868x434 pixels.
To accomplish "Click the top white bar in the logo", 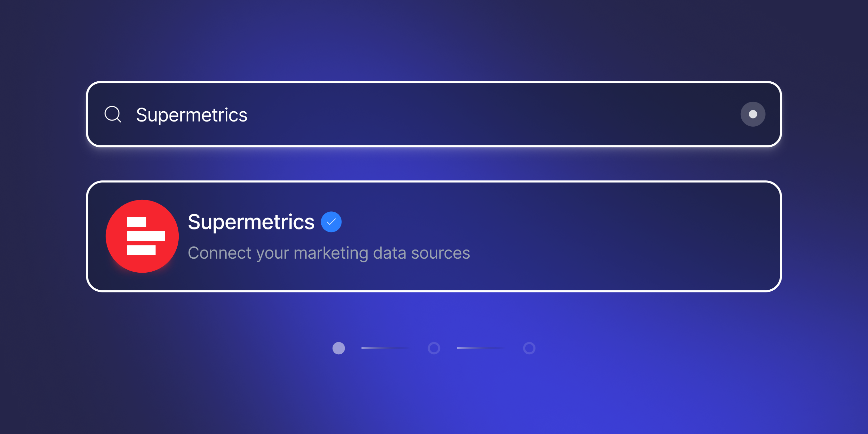I will click(136, 222).
